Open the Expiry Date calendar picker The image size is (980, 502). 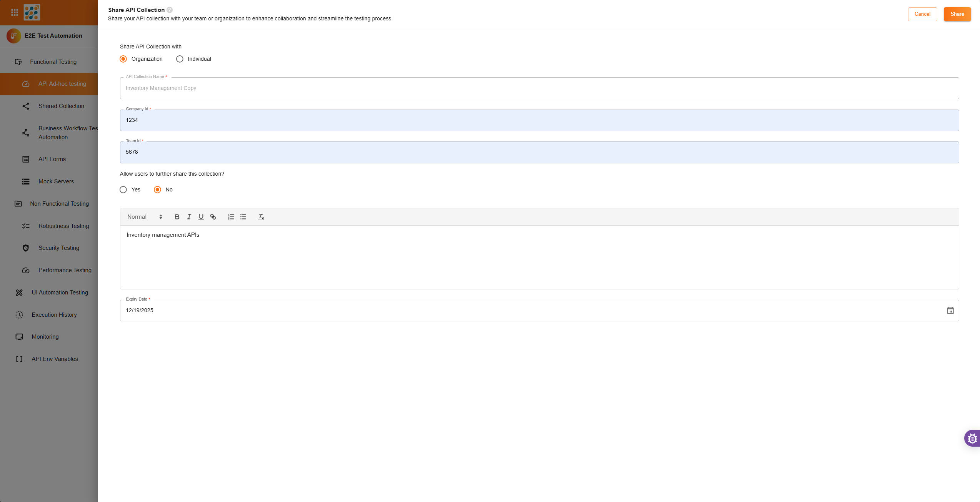click(x=950, y=311)
